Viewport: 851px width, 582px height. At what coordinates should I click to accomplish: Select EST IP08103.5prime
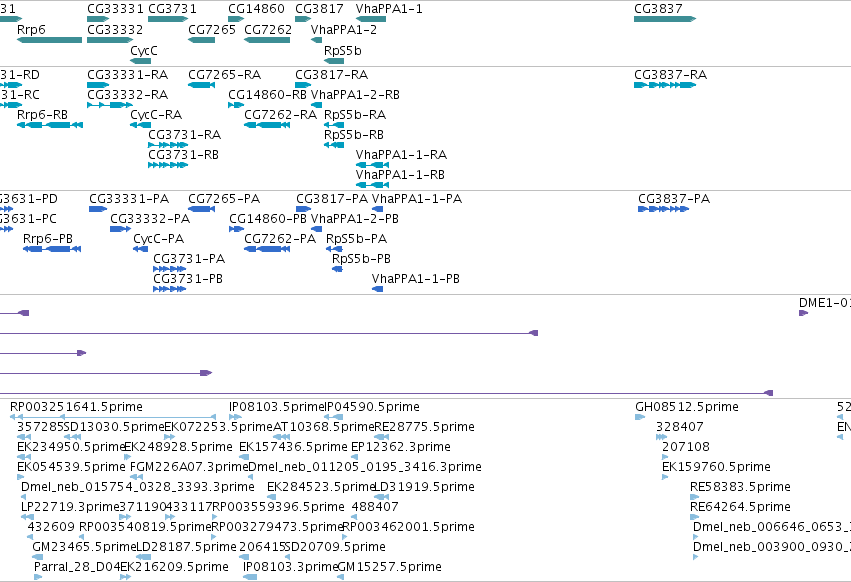pyautogui.click(x=235, y=417)
